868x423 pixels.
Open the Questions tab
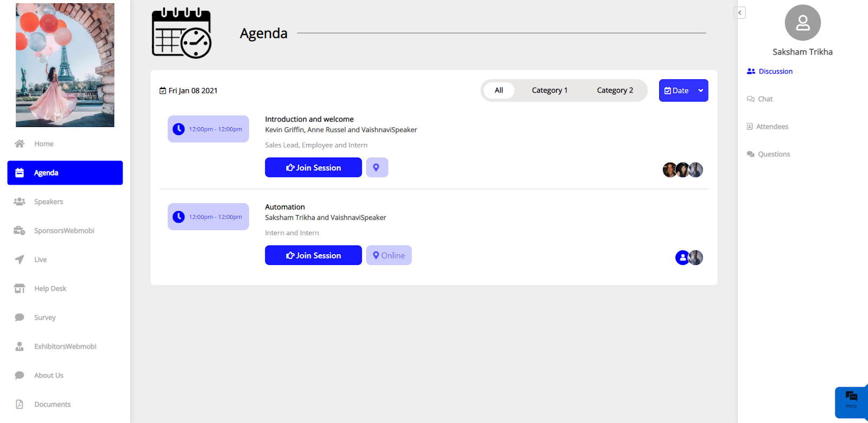coord(774,154)
